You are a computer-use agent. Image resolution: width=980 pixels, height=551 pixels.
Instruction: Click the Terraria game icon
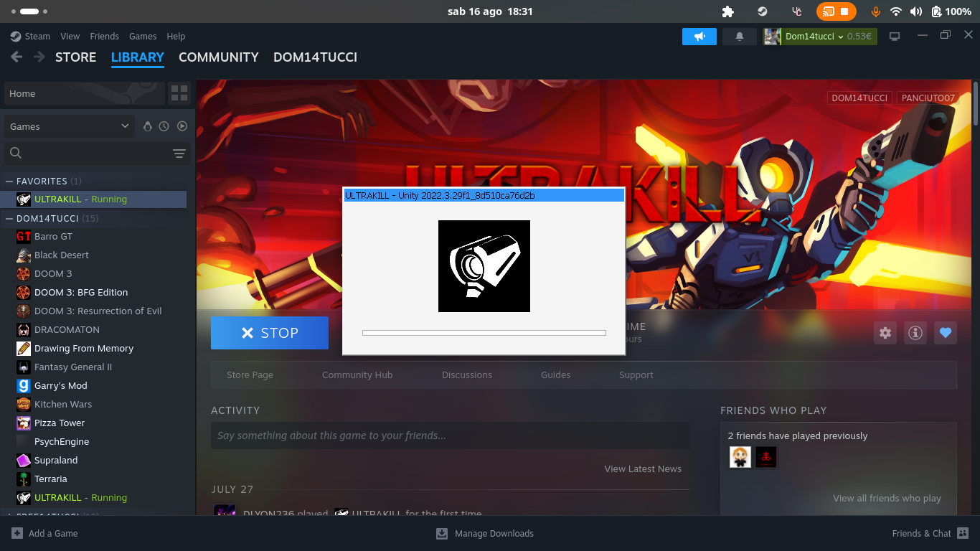pyautogui.click(x=24, y=479)
